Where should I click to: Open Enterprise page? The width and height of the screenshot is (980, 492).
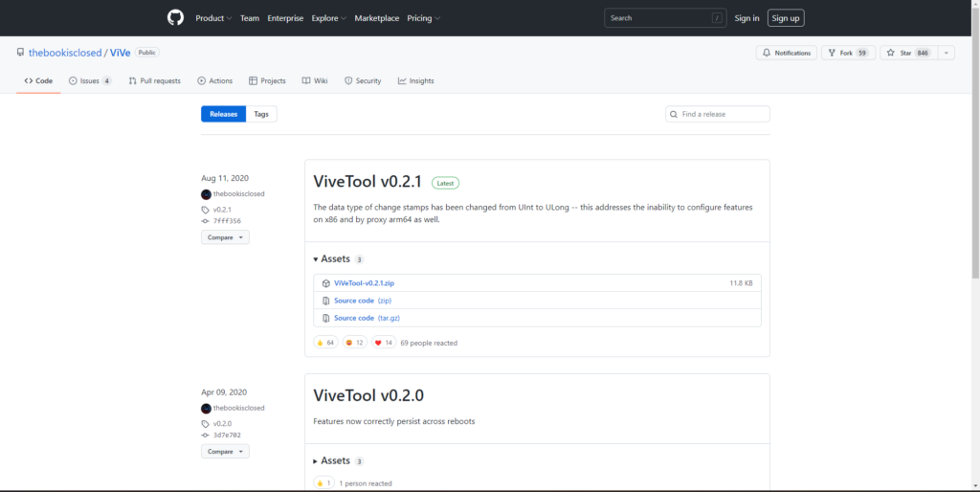(x=285, y=18)
